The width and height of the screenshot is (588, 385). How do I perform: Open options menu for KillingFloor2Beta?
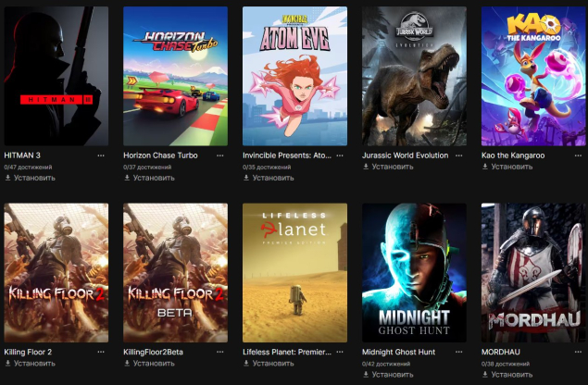coord(220,352)
